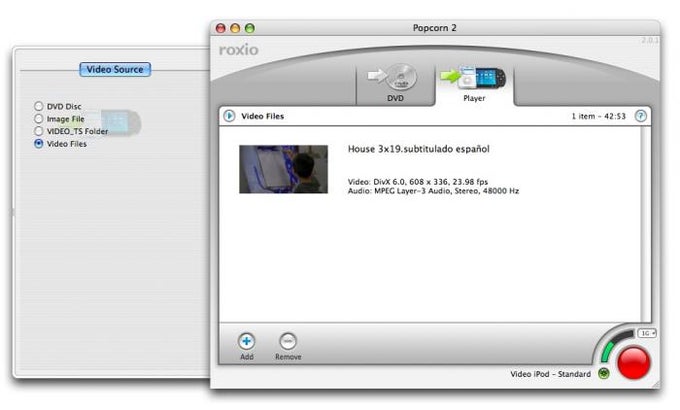Minimize Popcorn 2 with the yellow button
The height and width of the screenshot is (410, 680).
tap(235, 28)
